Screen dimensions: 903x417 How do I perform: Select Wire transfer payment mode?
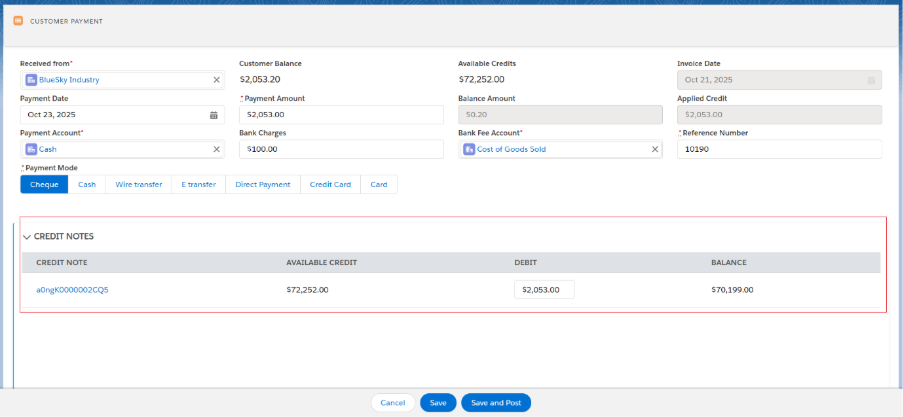pyautogui.click(x=138, y=184)
